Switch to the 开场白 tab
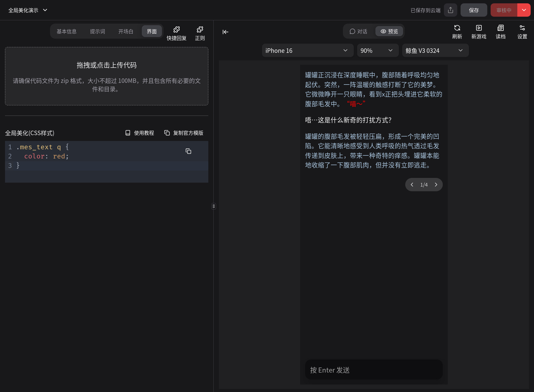Screen dimensions: 534x392 tap(126, 31)
